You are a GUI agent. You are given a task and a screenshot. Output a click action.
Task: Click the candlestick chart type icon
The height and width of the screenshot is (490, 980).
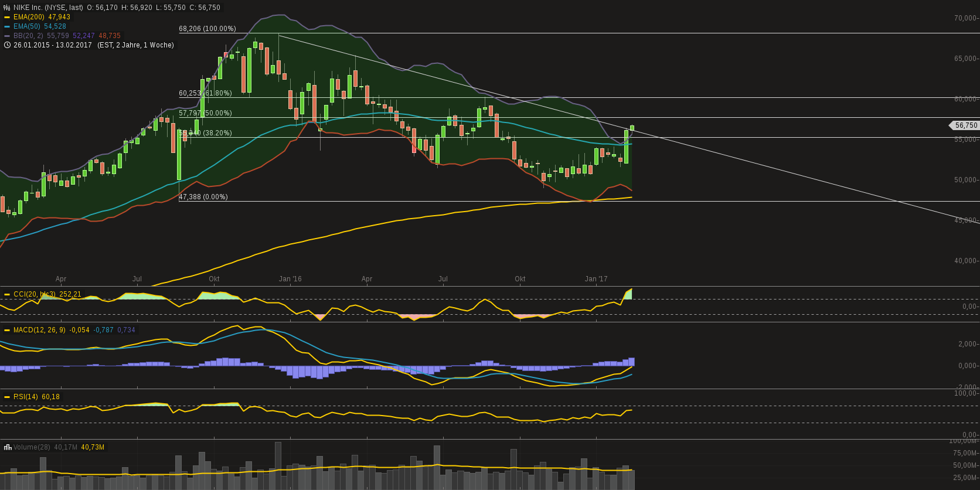pos(7,8)
